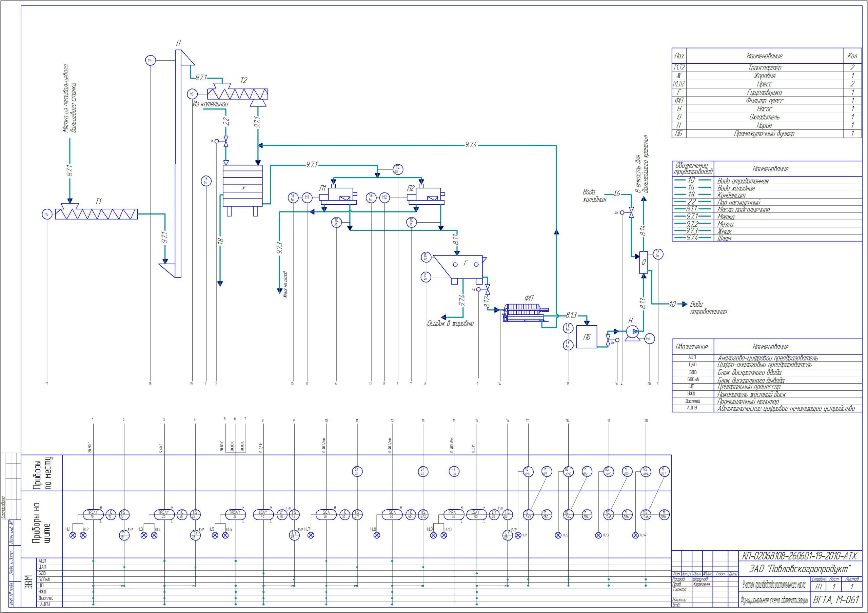Select press П1 symbol

pos(338,195)
